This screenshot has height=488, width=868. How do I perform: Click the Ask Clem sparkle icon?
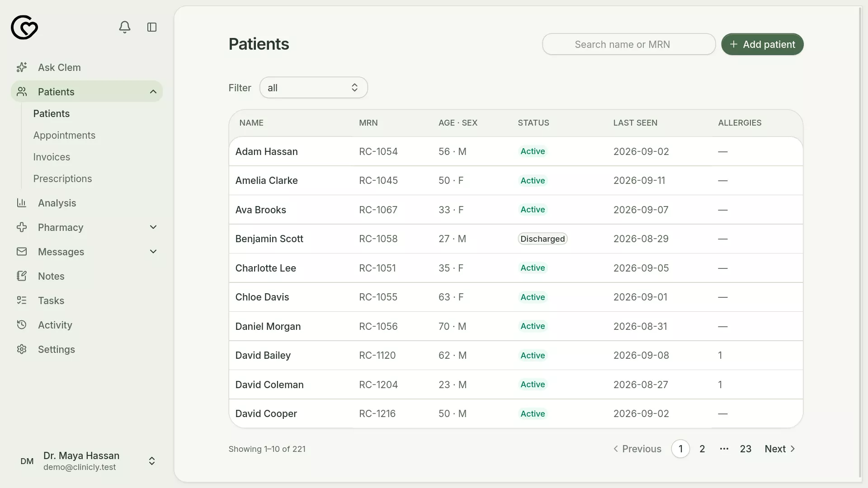[x=22, y=67]
